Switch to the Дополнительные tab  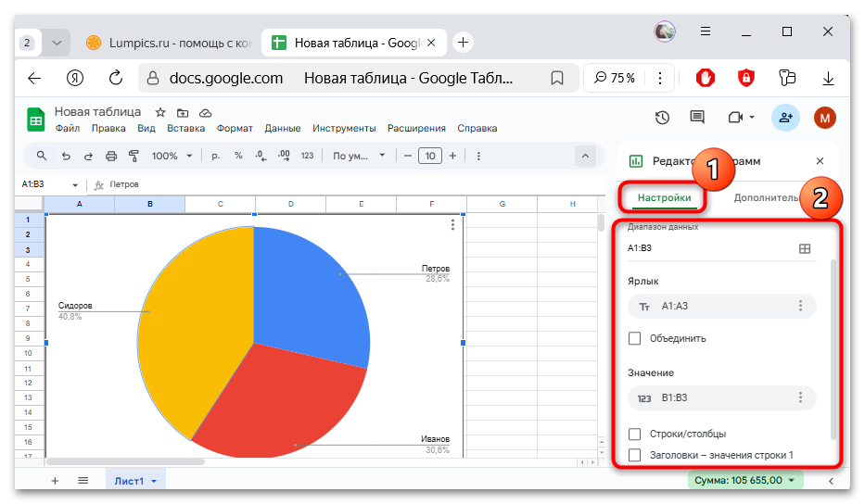click(x=766, y=197)
